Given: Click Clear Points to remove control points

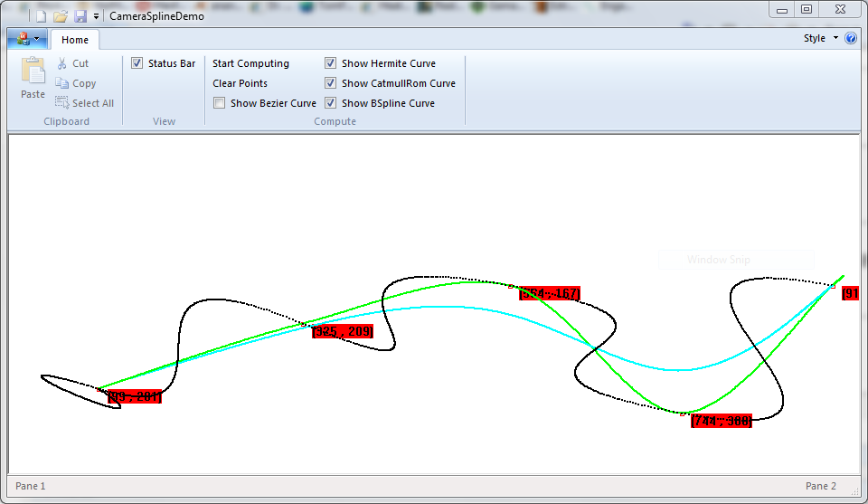Looking at the screenshot, I should [240, 83].
